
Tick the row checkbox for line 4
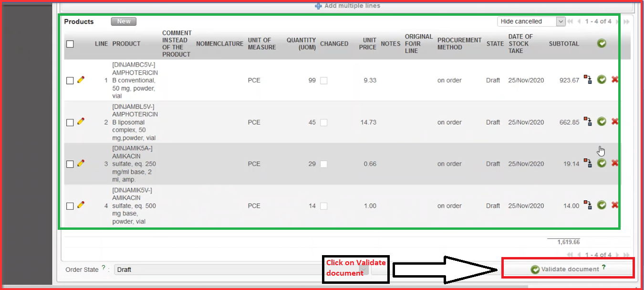click(70, 206)
